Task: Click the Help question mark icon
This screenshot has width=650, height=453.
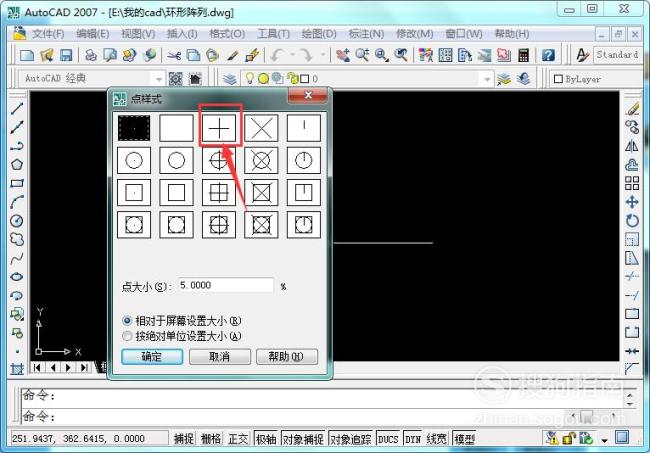Action: (548, 55)
